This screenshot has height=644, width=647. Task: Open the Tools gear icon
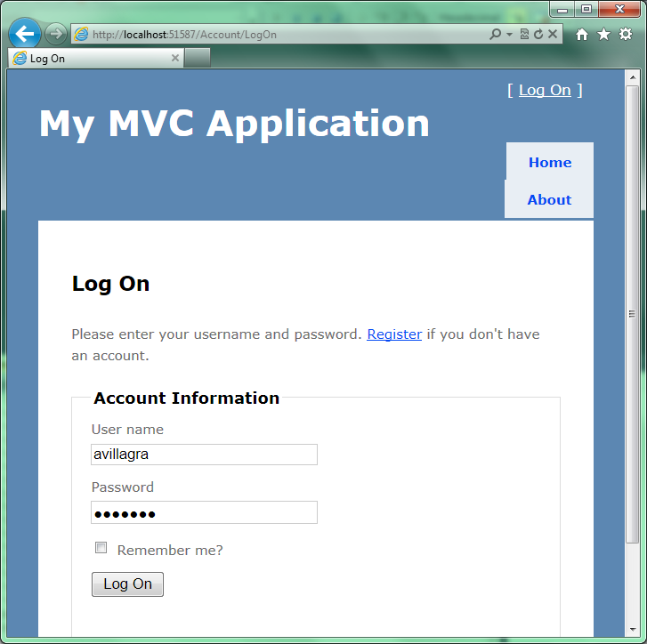coord(626,34)
